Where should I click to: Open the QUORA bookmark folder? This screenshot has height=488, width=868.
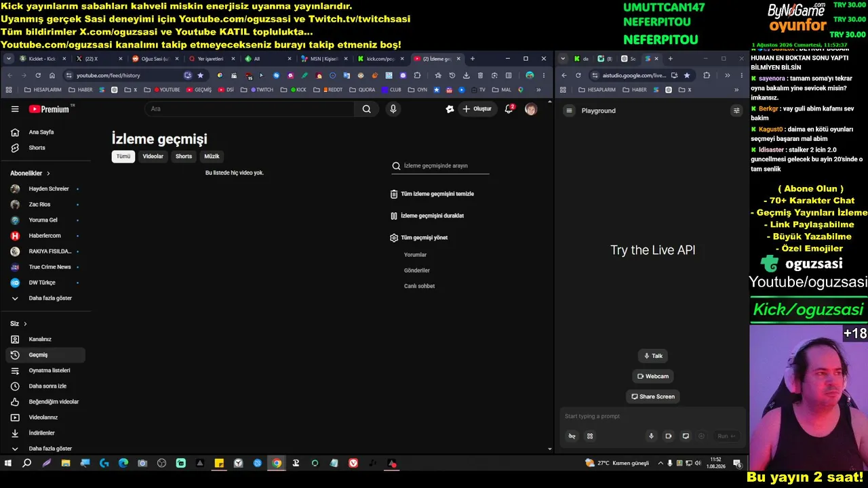click(363, 89)
